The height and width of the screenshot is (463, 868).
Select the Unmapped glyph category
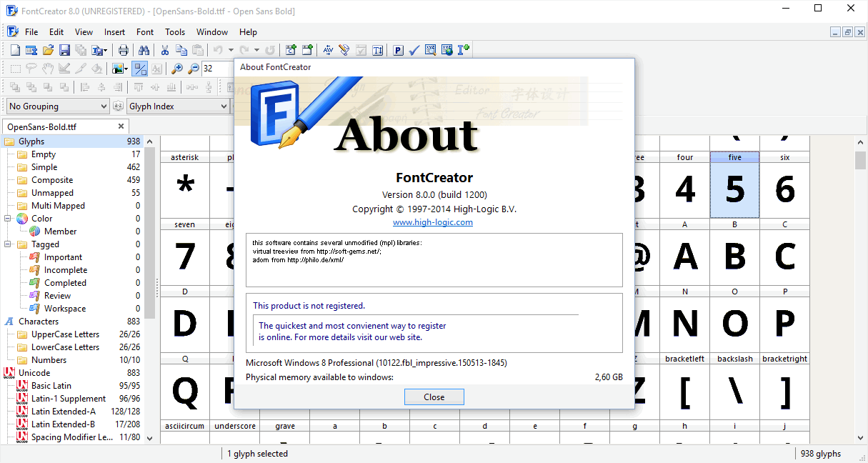(52, 193)
